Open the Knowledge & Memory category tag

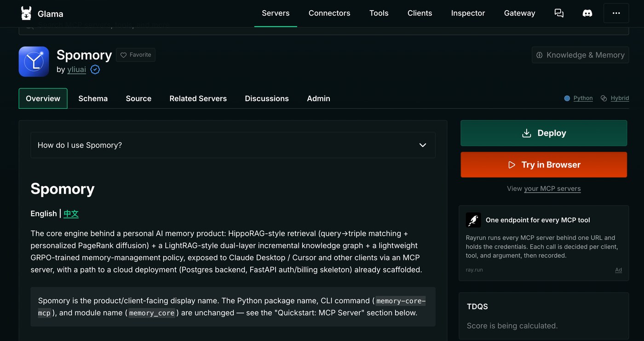581,55
